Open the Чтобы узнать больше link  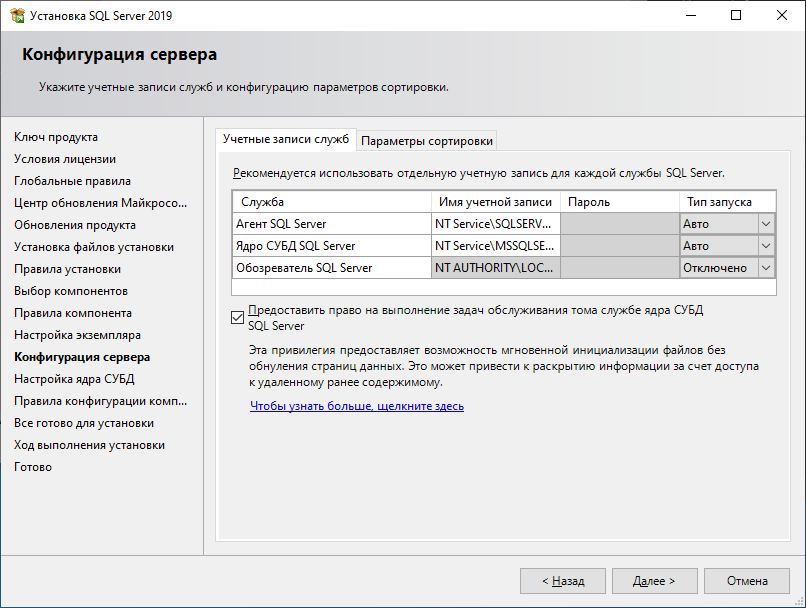pos(357,406)
